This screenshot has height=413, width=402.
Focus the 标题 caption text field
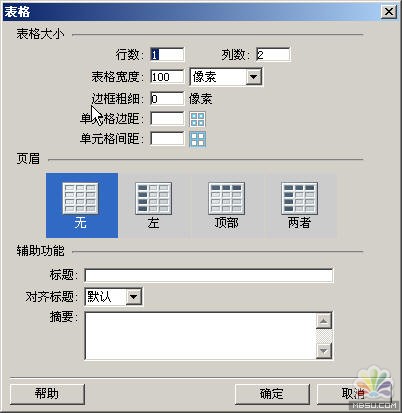click(x=209, y=276)
